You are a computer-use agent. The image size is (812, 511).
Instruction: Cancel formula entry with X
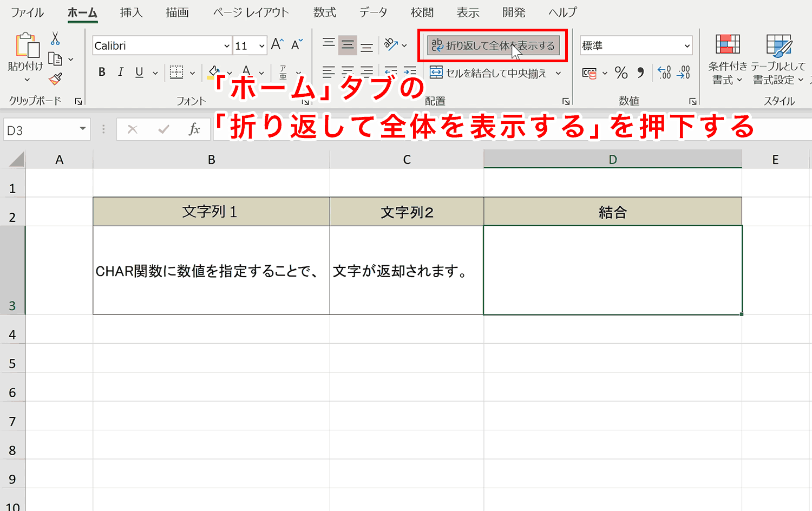pyautogui.click(x=133, y=129)
